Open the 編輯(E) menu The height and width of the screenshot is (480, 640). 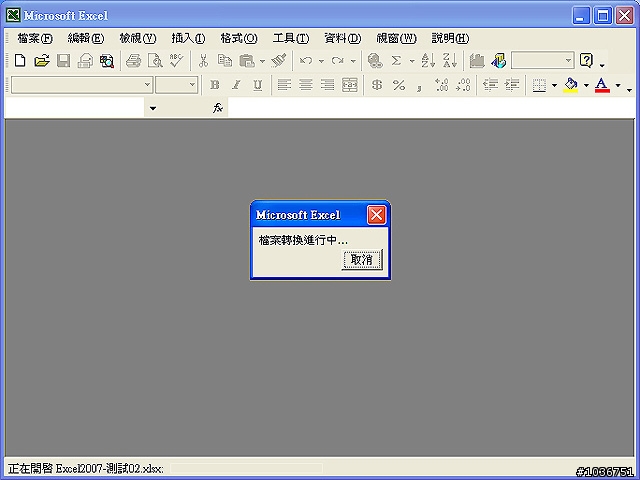pos(86,38)
